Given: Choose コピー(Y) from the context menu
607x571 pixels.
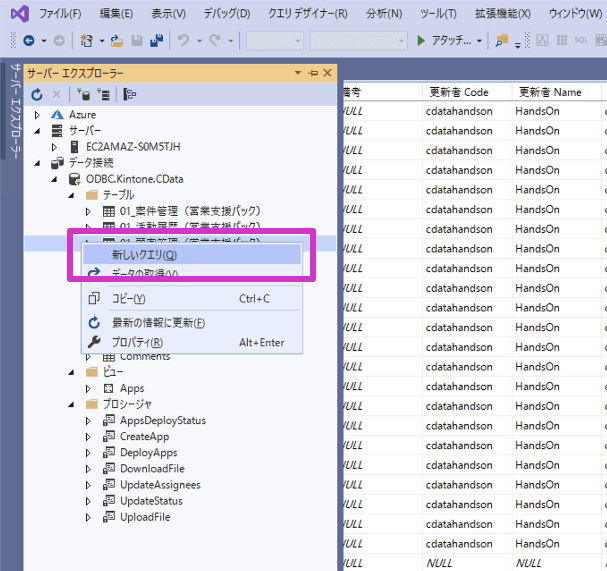Looking at the screenshot, I should (x=192, y=298).
